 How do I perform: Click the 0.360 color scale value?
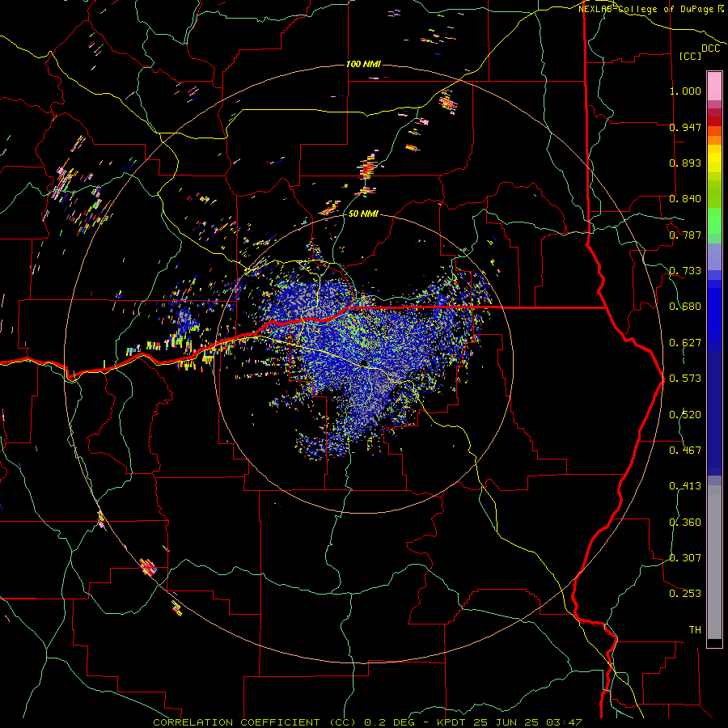685,523
